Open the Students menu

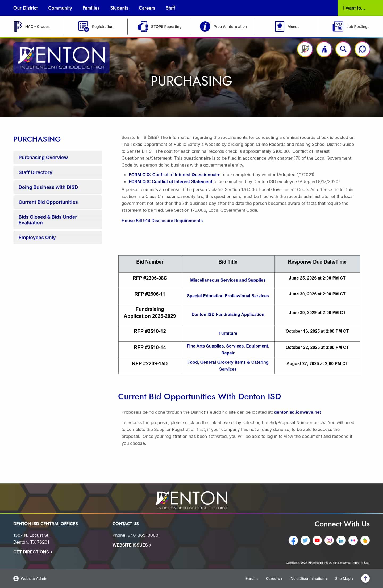click(119, 8)
